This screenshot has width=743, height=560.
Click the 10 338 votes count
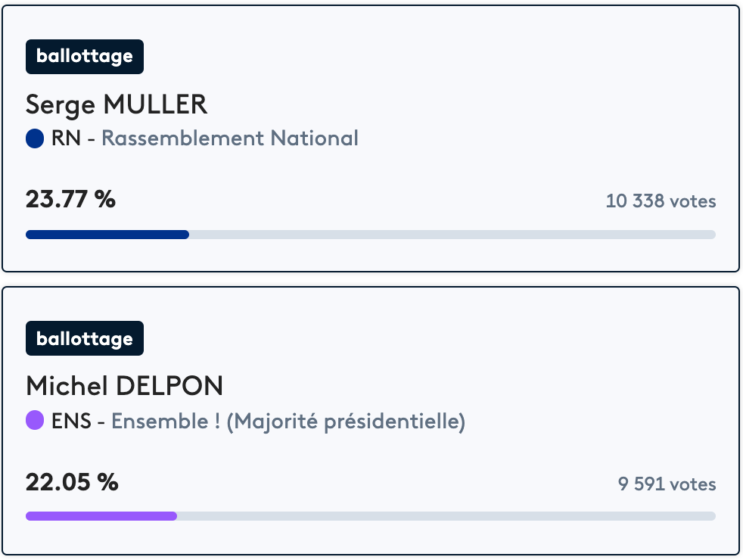pos(661,201)
